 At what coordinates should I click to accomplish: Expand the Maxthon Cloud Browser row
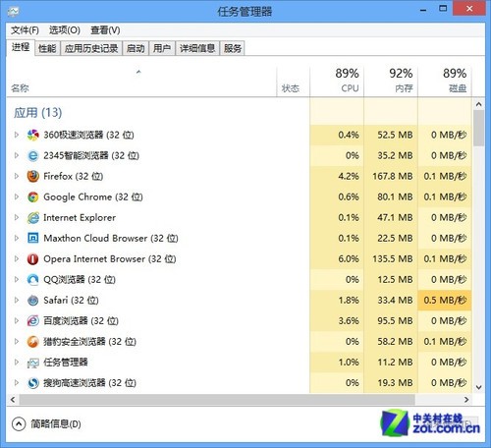[16, 238]
